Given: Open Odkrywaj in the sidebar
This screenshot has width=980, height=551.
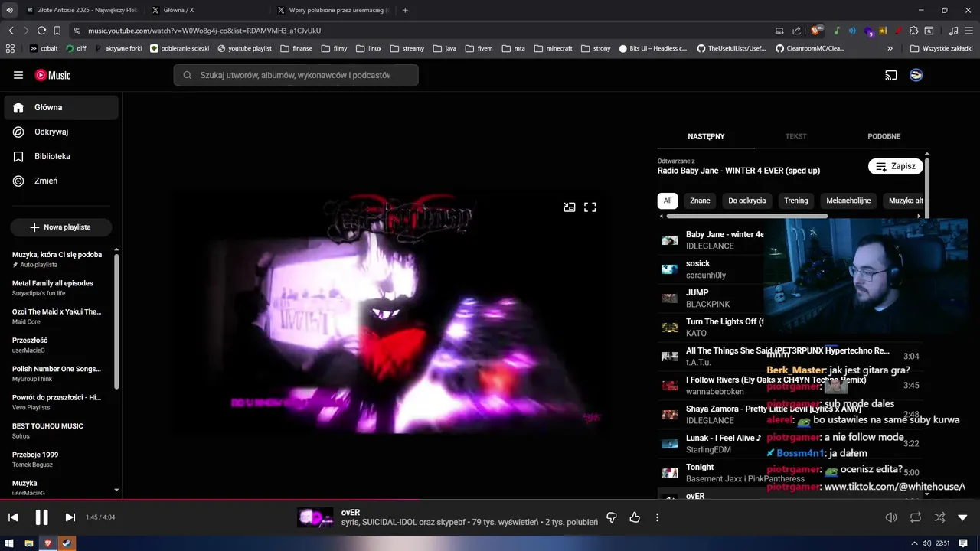Looking at the screenshot, I should pos(61,132).
